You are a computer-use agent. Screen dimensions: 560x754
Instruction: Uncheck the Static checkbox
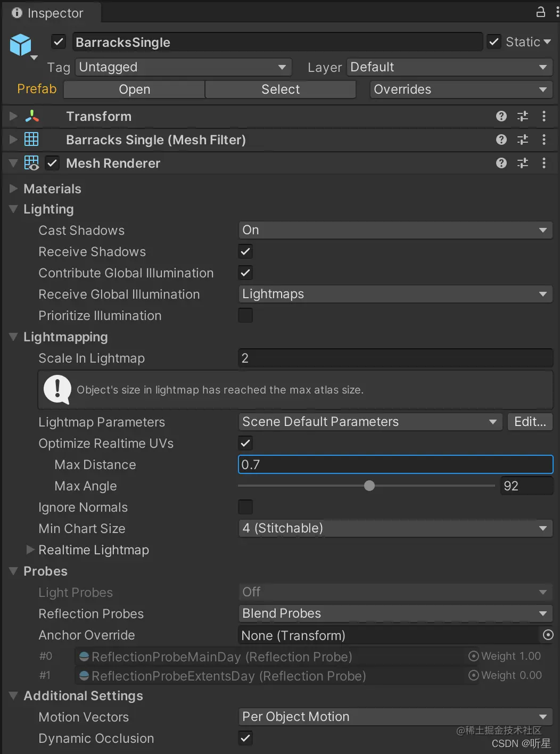point(493,42)
